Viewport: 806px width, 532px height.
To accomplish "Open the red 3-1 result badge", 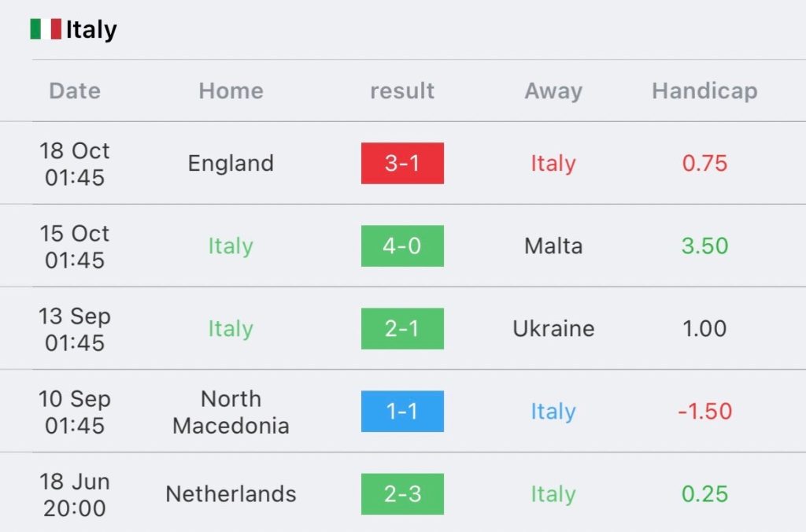I will pyautogui.click(x=402, y=164).
